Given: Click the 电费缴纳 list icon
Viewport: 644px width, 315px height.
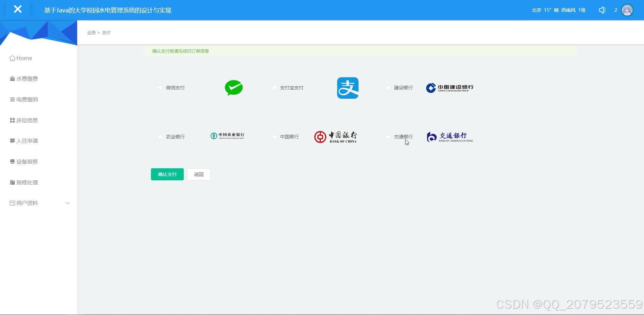Looking at the screenshot, I should tap(12, 99).
